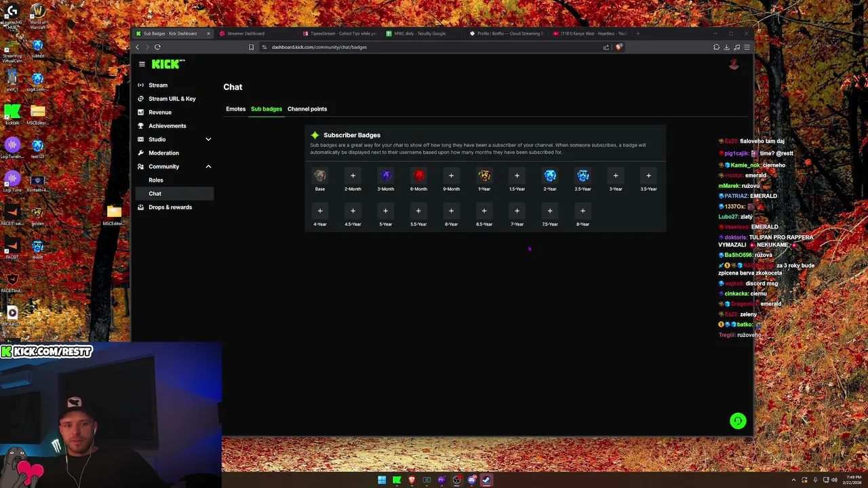Open the browser main menu
Screen dimensions: 868x488
747,47
